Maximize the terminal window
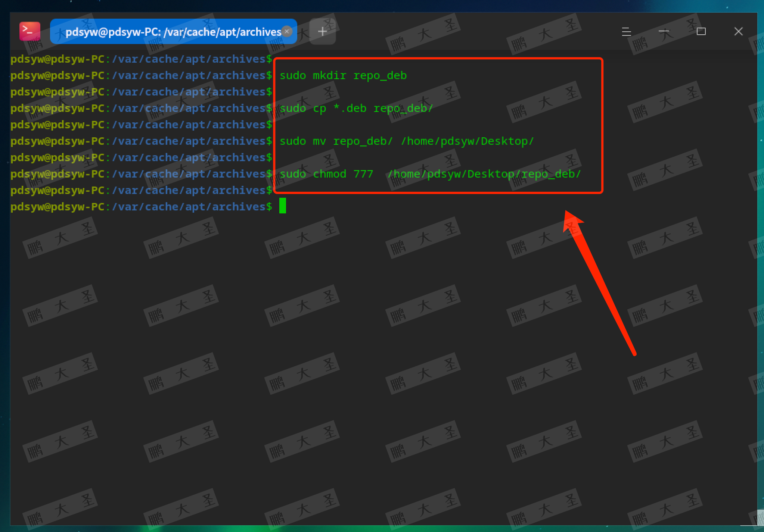764x532 pixels. pos(701,32)
